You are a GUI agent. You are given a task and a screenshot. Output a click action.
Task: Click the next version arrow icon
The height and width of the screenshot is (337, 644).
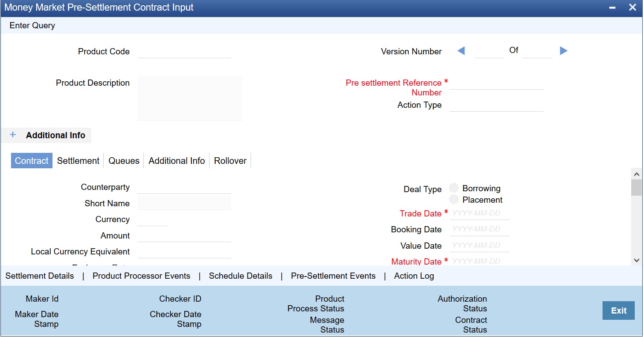[x=563, y=51]
